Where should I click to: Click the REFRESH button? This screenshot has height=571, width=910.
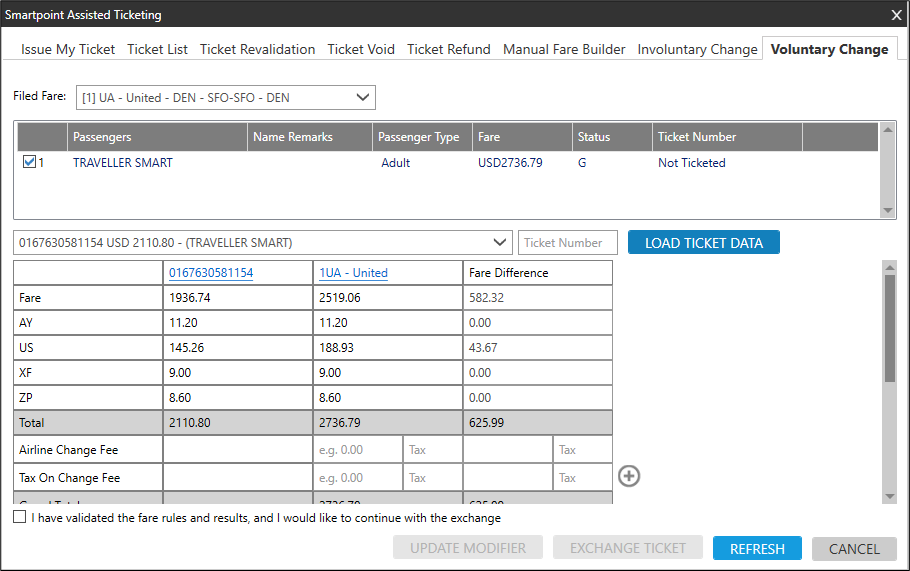click(757, 548)
